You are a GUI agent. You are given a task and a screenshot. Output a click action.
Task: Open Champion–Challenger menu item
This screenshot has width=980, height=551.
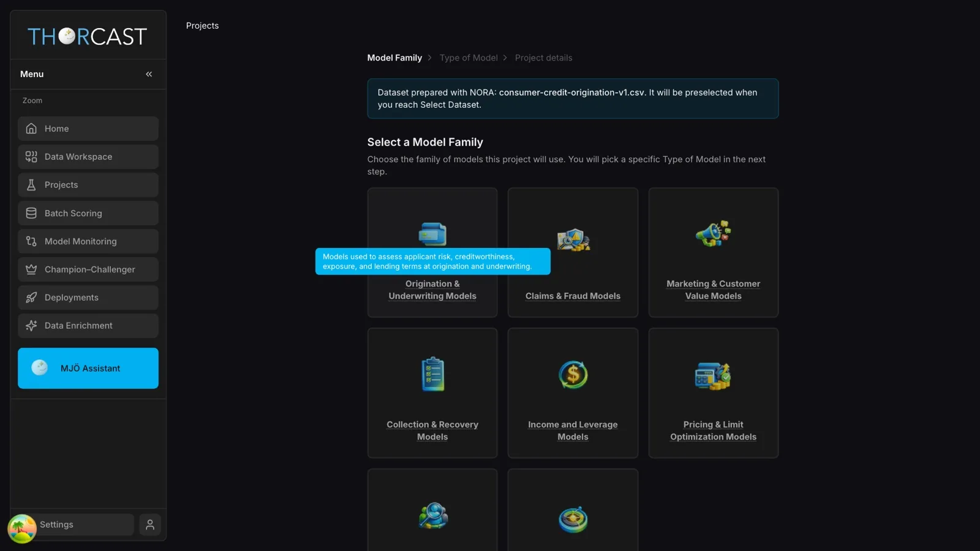[x=88, y=269]
